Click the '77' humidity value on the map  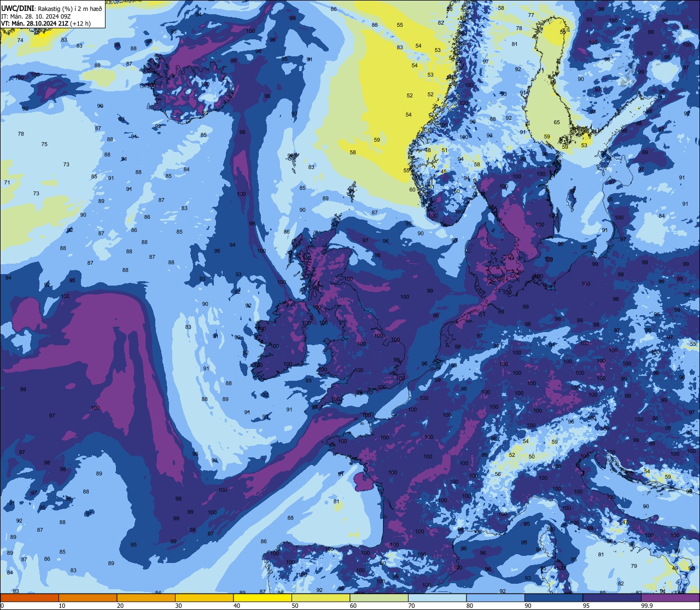click(x=531, y=15)
